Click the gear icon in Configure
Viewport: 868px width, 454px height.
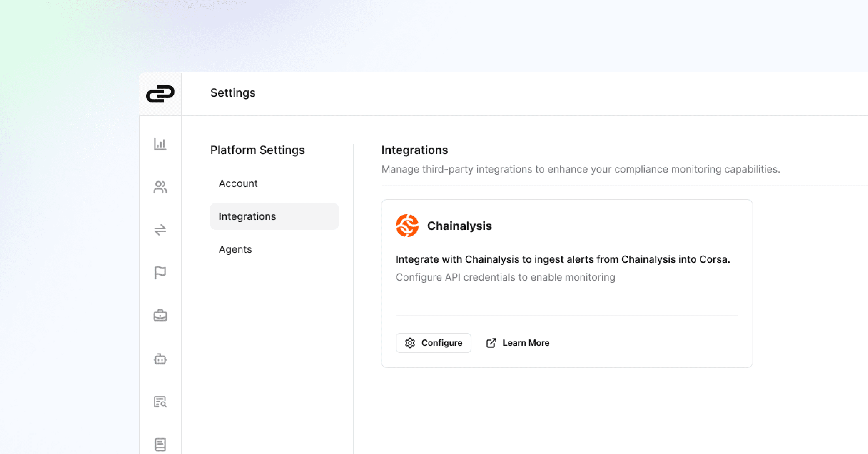click(410, 343)
